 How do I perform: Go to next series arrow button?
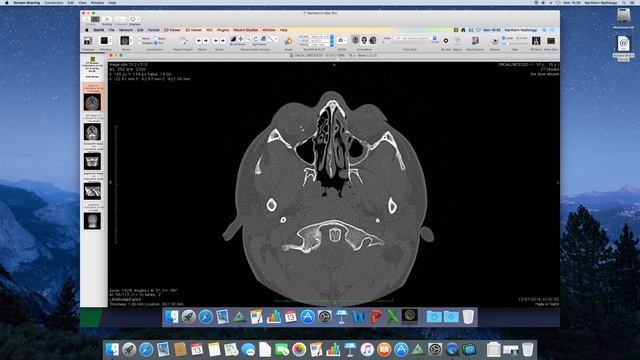pos(223,40)
